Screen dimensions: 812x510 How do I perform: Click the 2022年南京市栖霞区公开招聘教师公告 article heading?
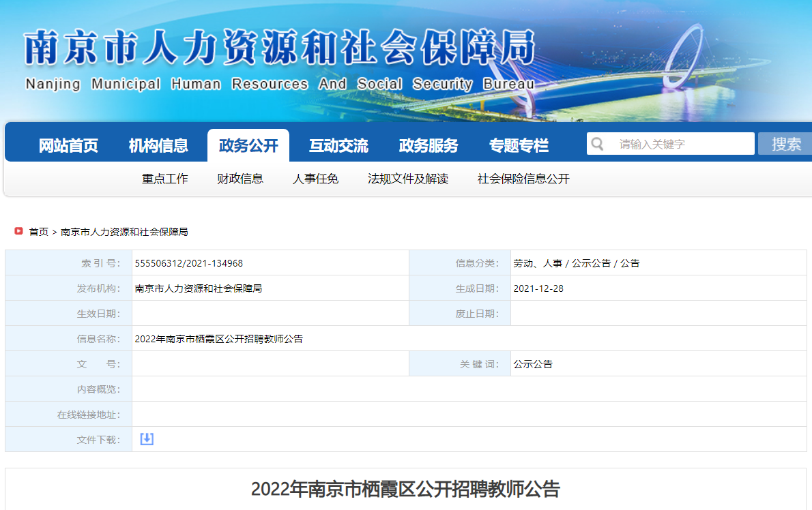click(x=405, y=489)
